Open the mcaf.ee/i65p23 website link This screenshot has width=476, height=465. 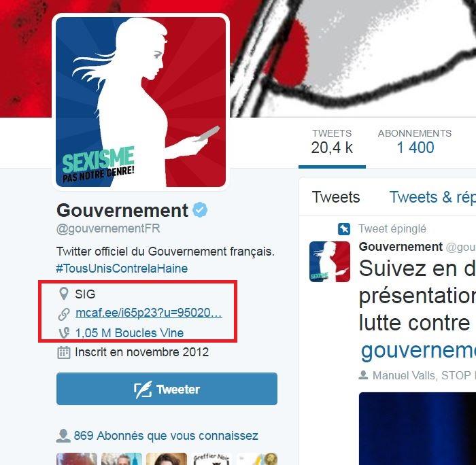[x=149, y=313]
